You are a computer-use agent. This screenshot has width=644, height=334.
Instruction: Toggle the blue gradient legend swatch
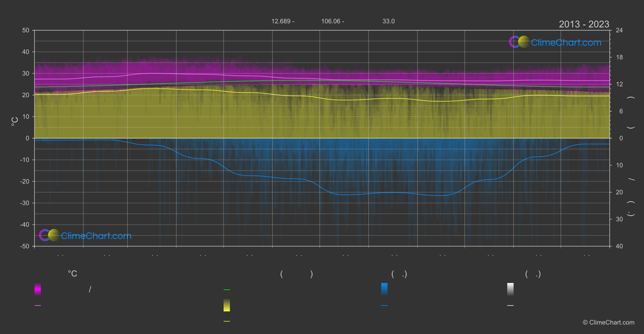coord(384,289)
